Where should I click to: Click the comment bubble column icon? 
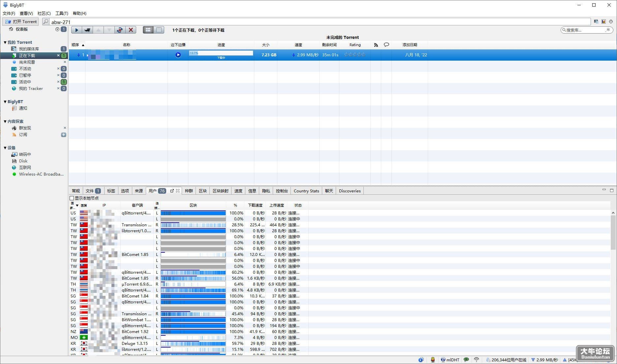pyautogui.click(x=386, y=45)
